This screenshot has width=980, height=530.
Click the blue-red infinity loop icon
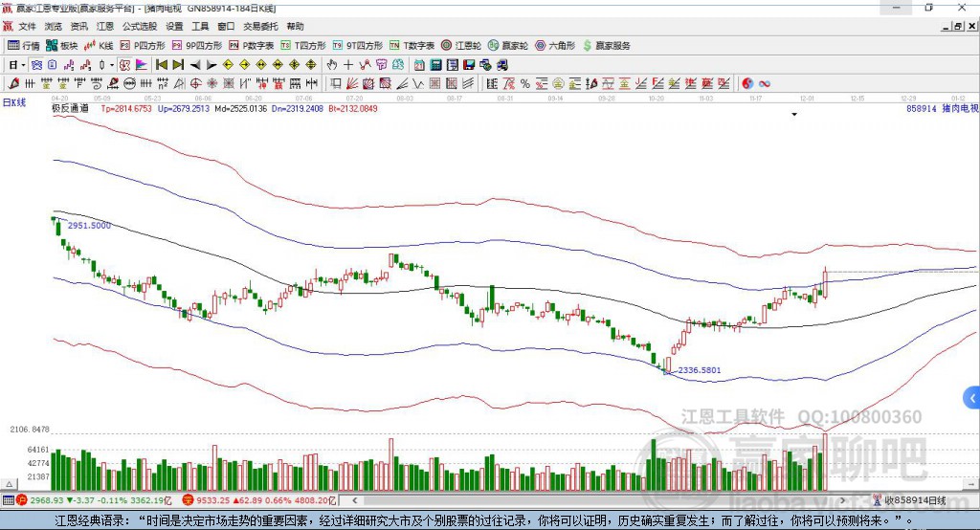click(x=765, y=84)
